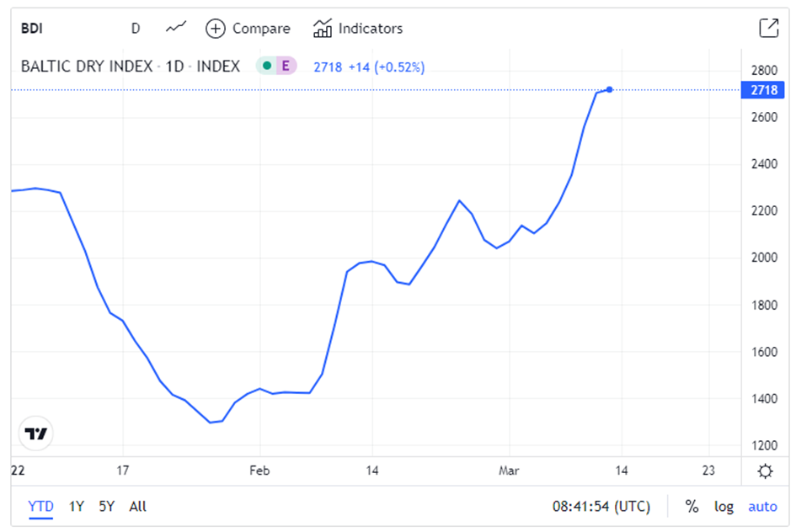The image size is (796, 532).
Task: Switch to the 1Y range
Action: point(76,507)
